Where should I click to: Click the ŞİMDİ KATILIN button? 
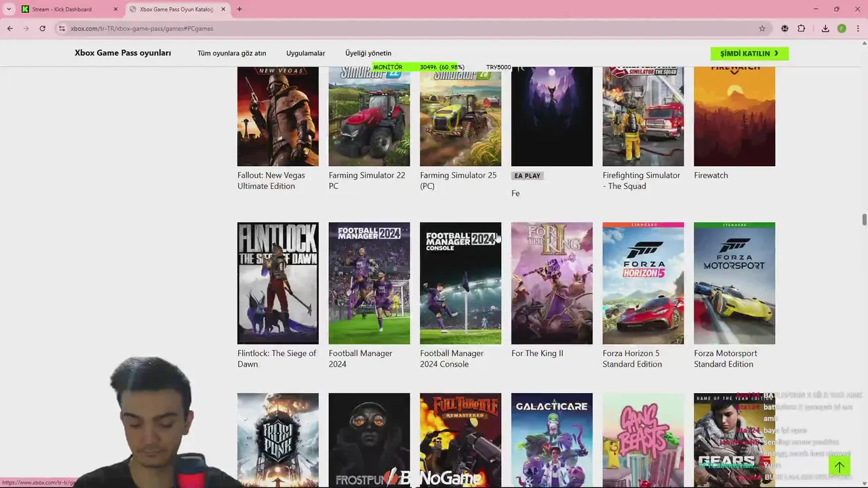(x=749, y=53)
